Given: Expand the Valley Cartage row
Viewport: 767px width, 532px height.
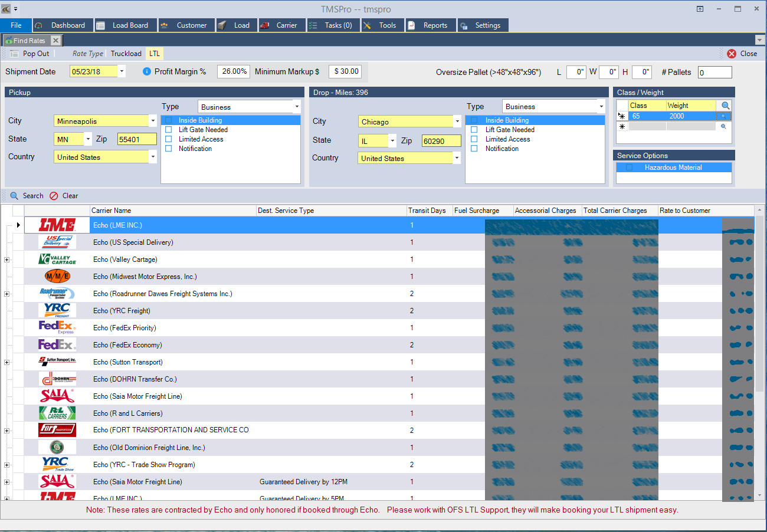Looking at the screenshot, I should [6, 260].
